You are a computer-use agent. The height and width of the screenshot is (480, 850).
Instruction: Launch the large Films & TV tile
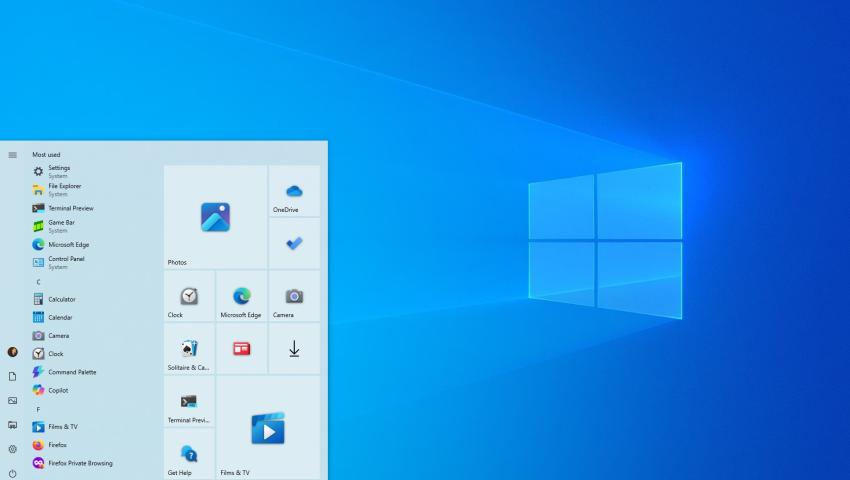pyautogui.click(x=268, y=428)
